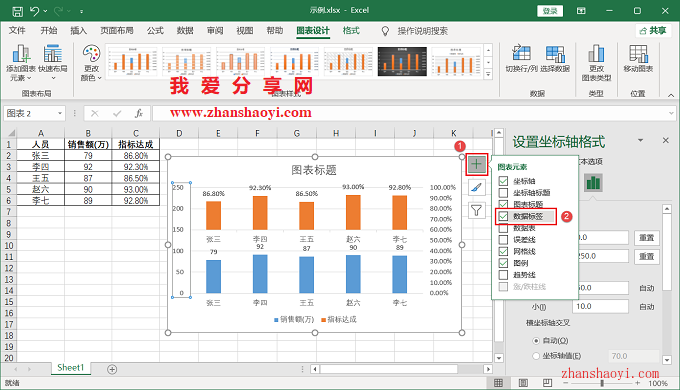Viewport: 680px width, 390px height.
Task: Open the Page Layout (页面布局) tab
Action: pyautogui.click(x=117, y=30)
